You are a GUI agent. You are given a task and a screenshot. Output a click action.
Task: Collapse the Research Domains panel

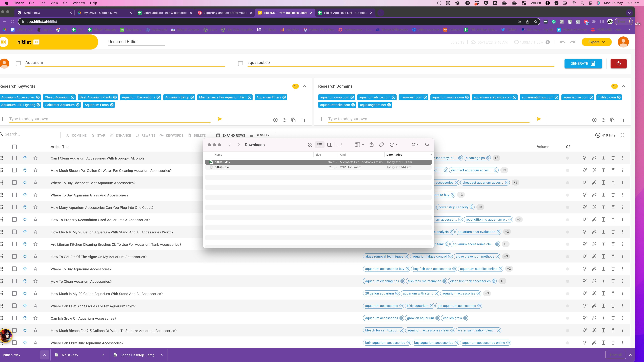click(x=623, y=86)
